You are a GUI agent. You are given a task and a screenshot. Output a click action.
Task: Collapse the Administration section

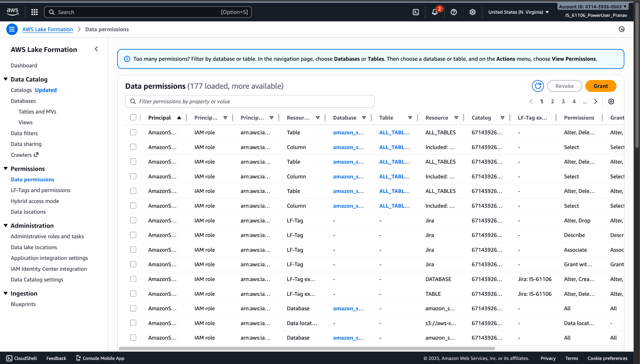click(x=6, y=225)
